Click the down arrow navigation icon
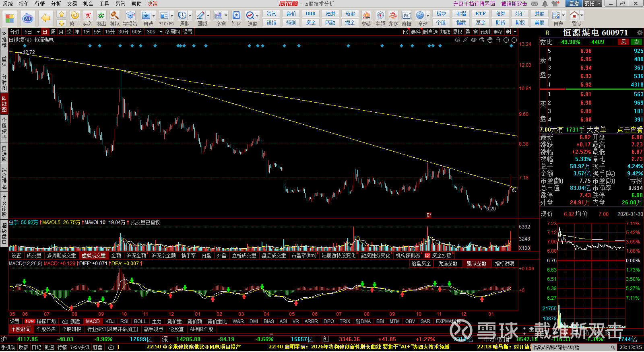Screen dimensions: 644x352 [62, 23]
